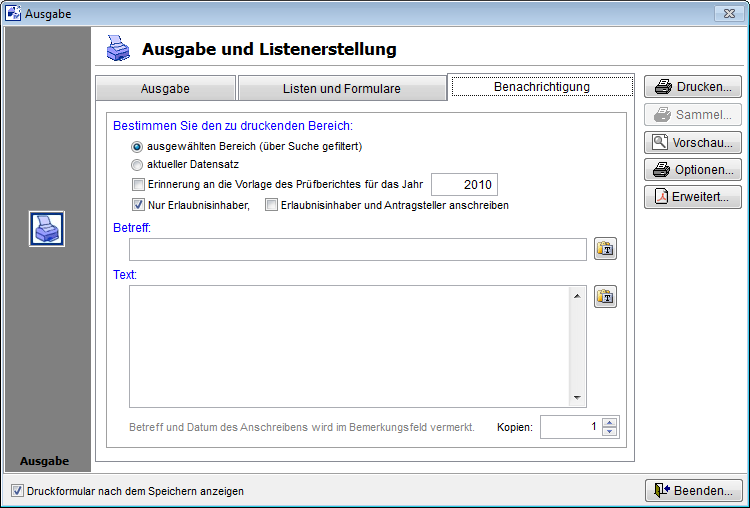Click the Drucken button

(x=692, y=87)
